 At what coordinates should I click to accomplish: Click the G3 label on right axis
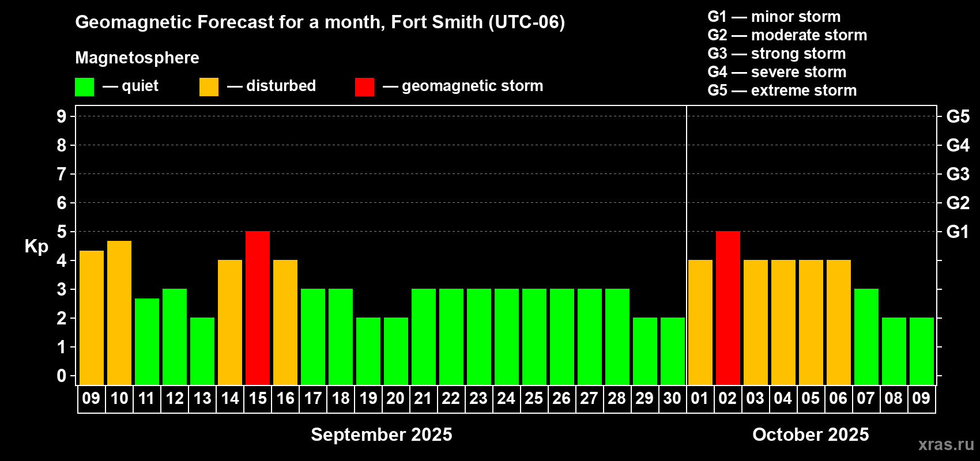pos(958,174)
